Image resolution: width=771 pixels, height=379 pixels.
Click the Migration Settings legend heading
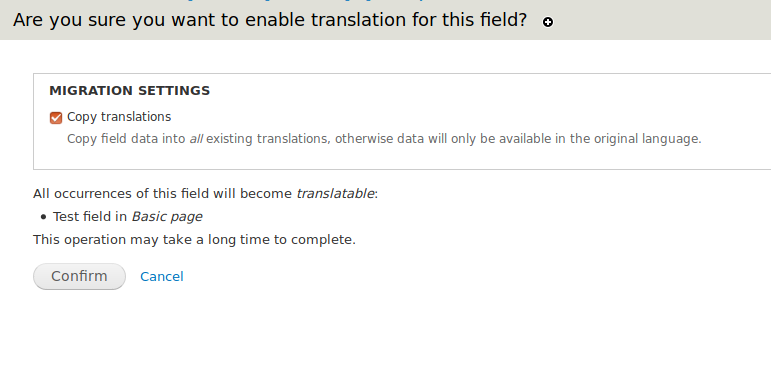129,91
